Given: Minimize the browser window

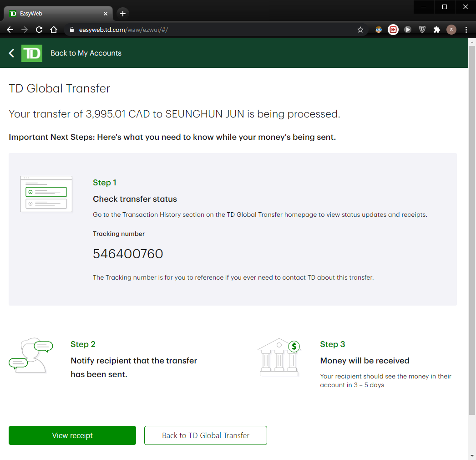Looking at the screenshot, I should point(424,7).
